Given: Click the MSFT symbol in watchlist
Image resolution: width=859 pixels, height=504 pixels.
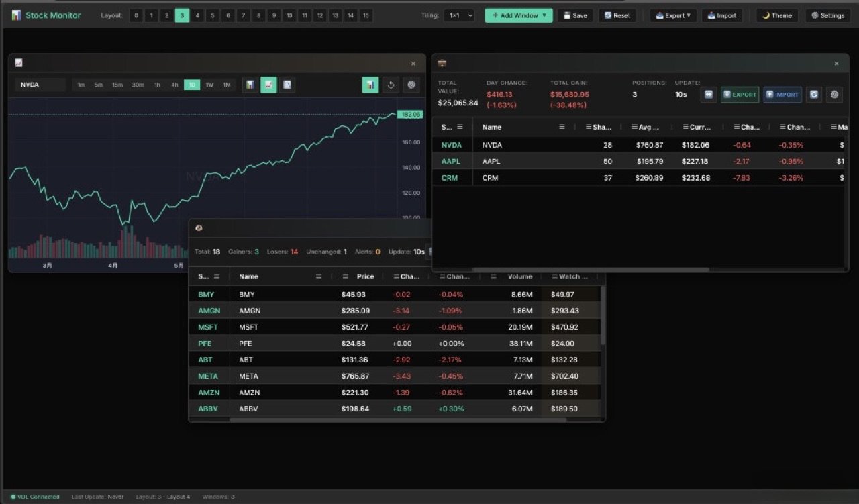Looking at the screenshot, I should coord(208,327).
